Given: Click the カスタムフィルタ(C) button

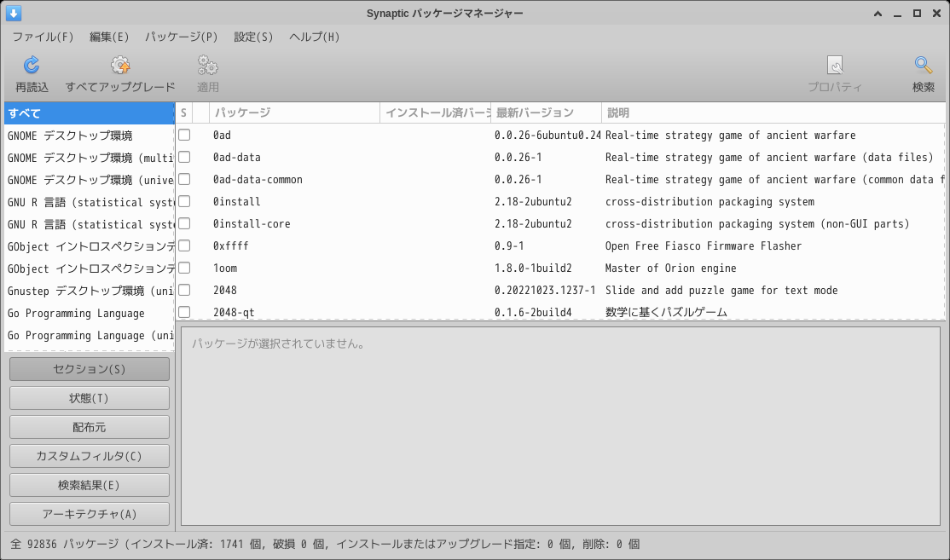Looking at the screenshot, I should [89, 456].
